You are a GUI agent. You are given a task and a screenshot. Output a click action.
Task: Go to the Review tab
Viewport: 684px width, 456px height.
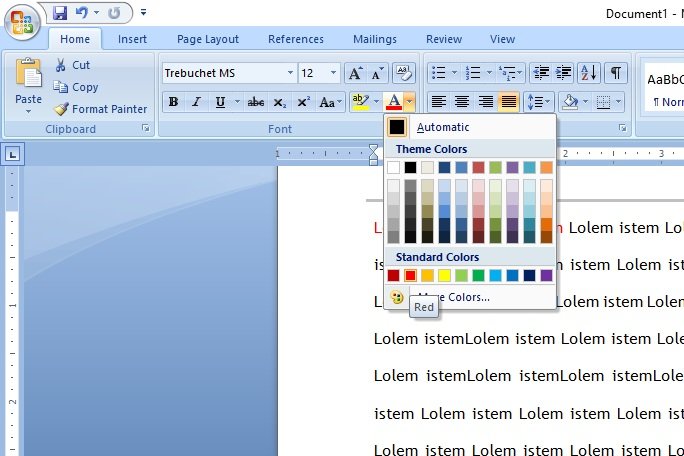click(x=444, y=39)
